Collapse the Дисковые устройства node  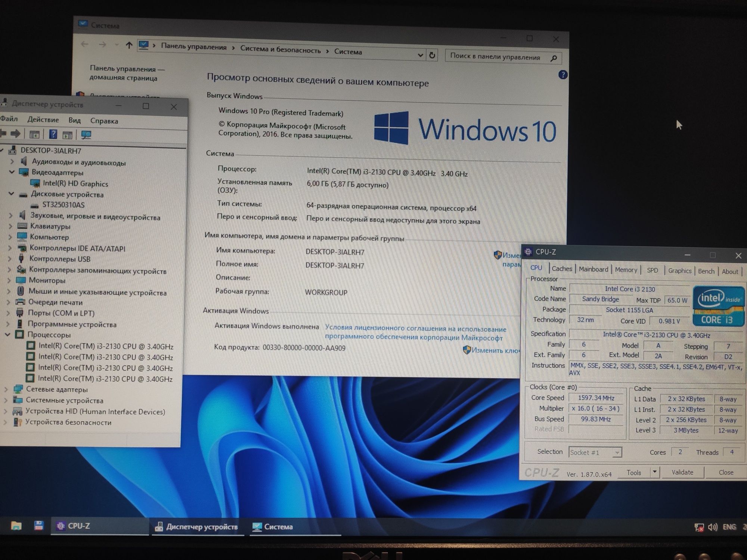pyautogui.click(x=11, y=194)
